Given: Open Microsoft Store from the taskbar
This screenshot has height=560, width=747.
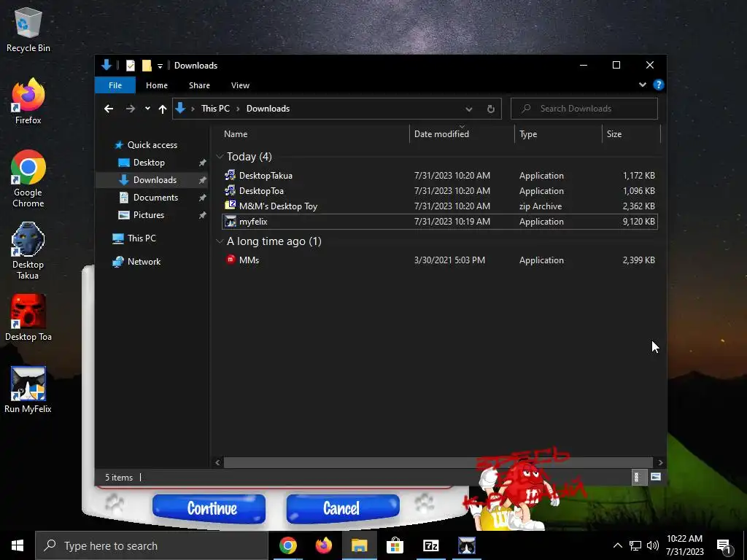Looking at the screenshot, I should pos(395,545).
